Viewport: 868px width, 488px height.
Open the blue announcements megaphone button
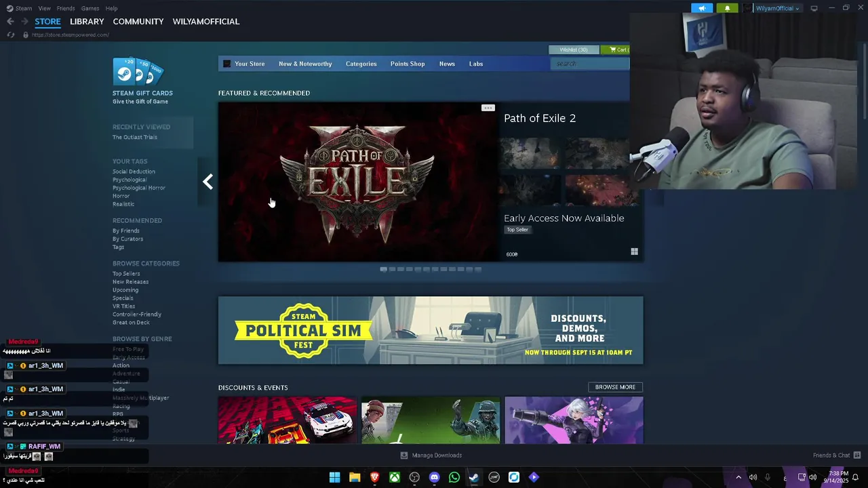[703, 8]
